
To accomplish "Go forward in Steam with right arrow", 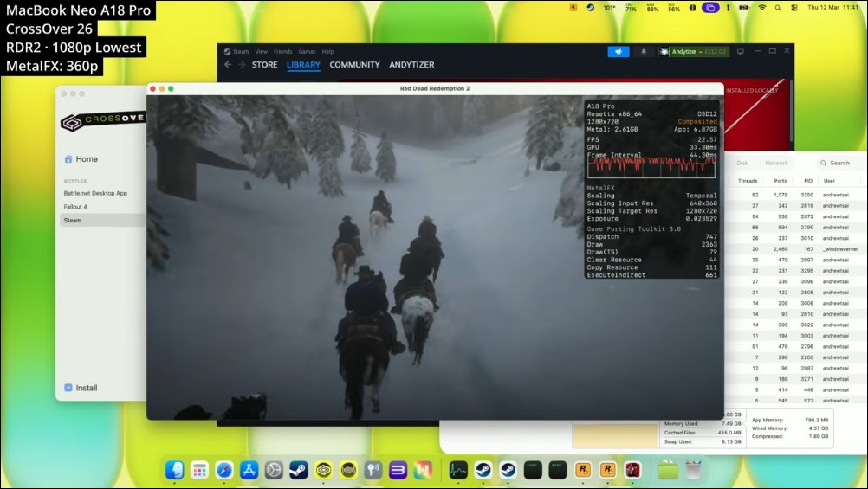I will pos(242,65).
